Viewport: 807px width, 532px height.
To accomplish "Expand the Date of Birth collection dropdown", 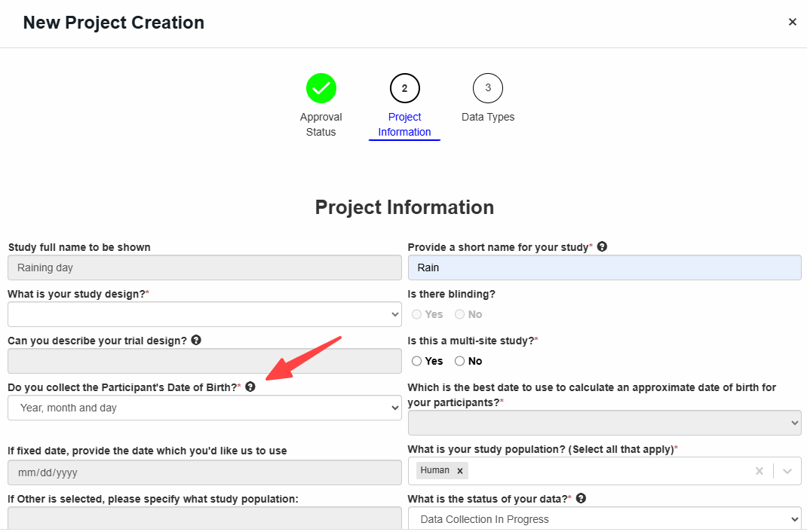I will click(x=204, y=408).
